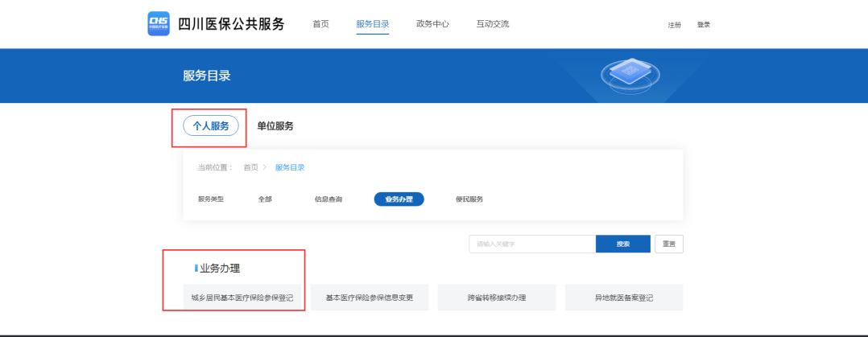Image resolution: width=868 pixels, height=337 pixels.
Task: Click the blue 搜索 button
Action: [x=623, y=244]
